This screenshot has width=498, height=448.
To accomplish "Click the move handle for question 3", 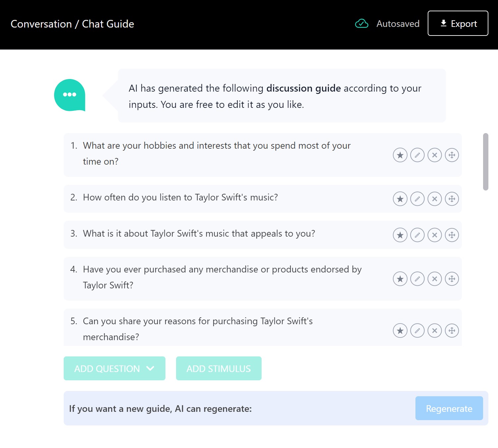I will (452, 235).
